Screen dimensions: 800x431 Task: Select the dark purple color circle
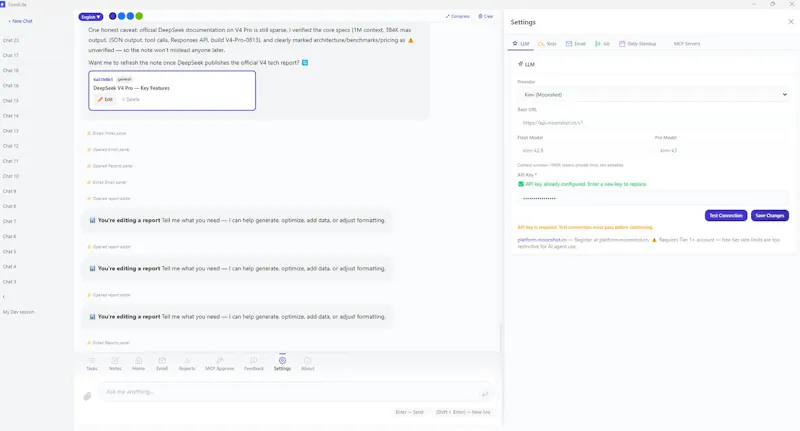pyautogui.click(x=113, y=16)
